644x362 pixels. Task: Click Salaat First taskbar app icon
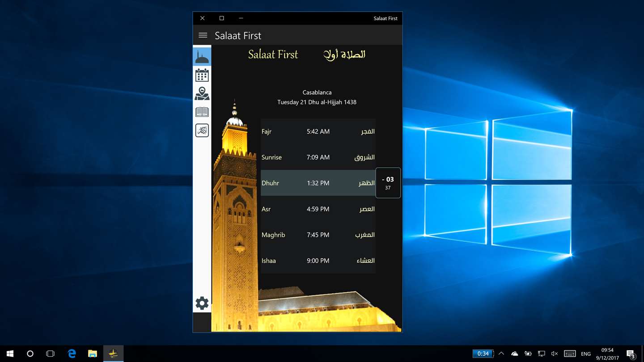(113, 354)
